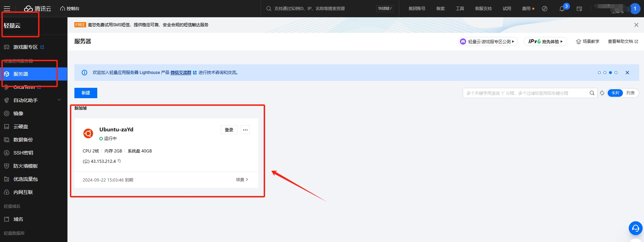Click the 登录 button for Ubuntu-zaYd
This screenshot has height=242, width=644.
pyautogui.click(x=229, y=130)
